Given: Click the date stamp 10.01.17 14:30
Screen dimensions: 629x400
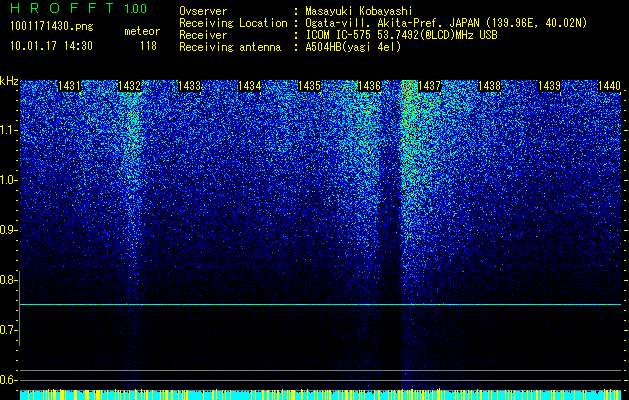Looking at the screenshot, I should (x=51, y=46).
